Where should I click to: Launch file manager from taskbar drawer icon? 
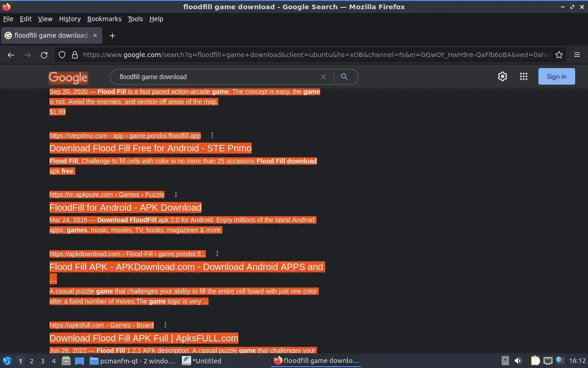coord(66,361)
